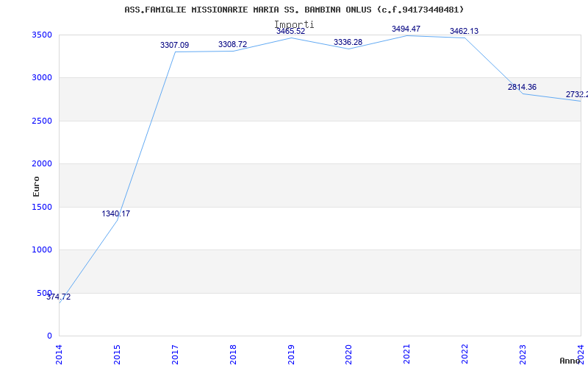Click the y-axis value 3000
588x368 pixels.
tap(43, 78)
